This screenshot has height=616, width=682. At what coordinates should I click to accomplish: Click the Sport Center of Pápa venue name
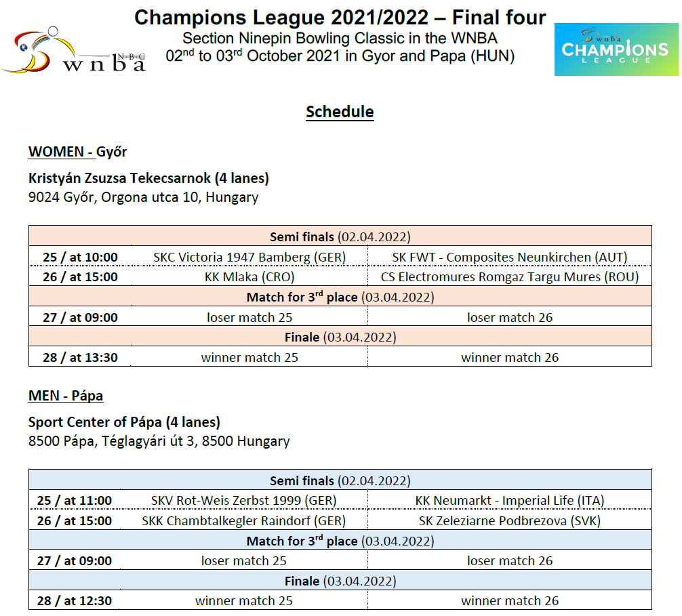[x=124, y=422]
